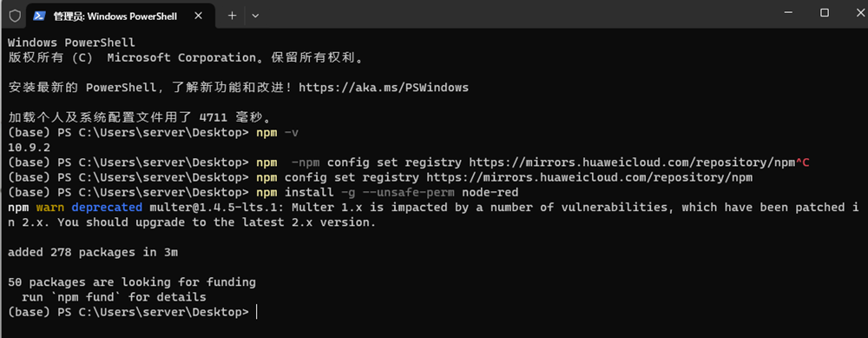Click the 10.9.2 version output
The image size is (868, 338).
30,148
